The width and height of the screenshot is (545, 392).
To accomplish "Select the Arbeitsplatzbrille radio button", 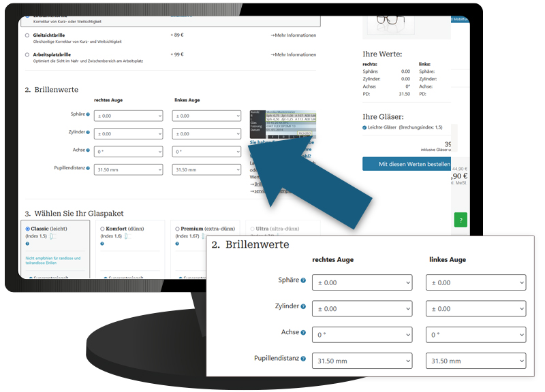I will coord(27,54).
